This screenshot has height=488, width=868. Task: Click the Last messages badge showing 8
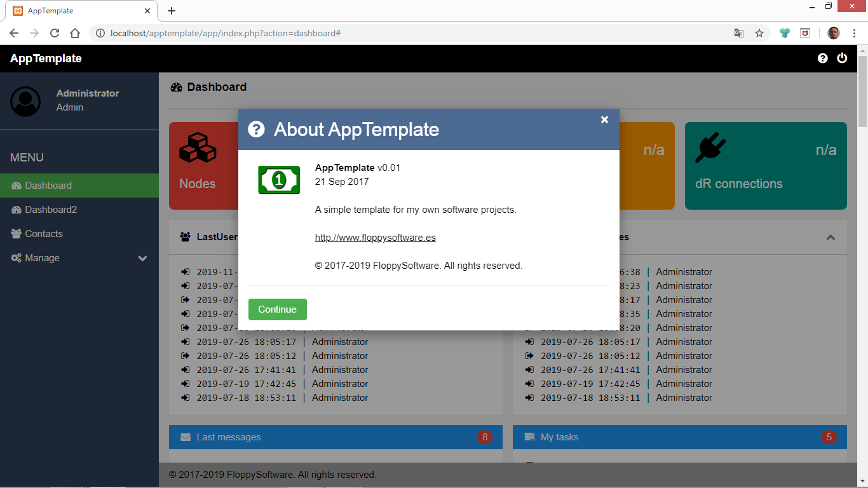point(485,437)
